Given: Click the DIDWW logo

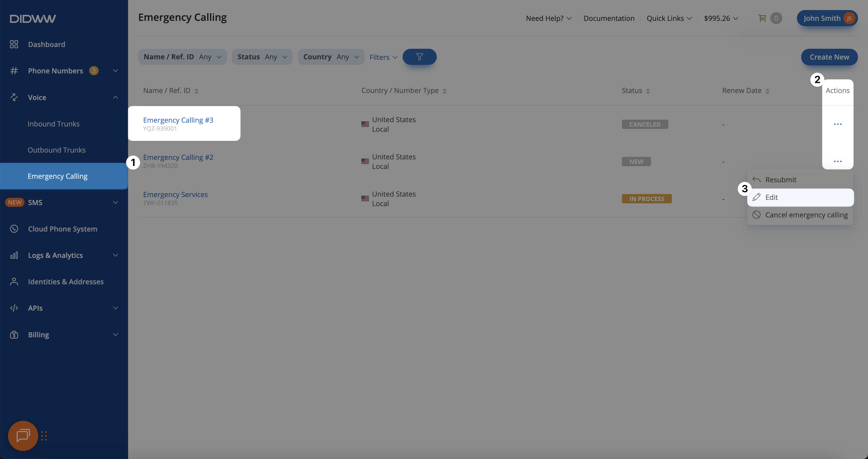Looking at the screenshot, I should (x=33, y=19).
